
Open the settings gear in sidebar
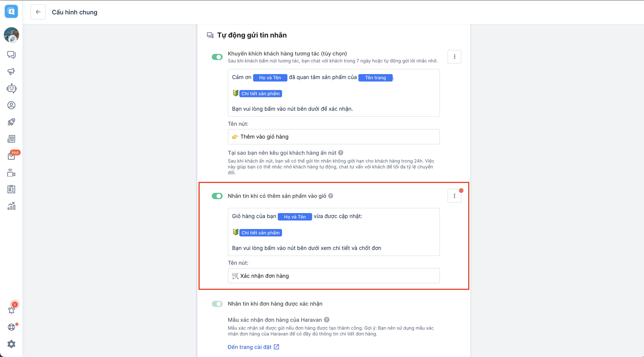point(11,344)
